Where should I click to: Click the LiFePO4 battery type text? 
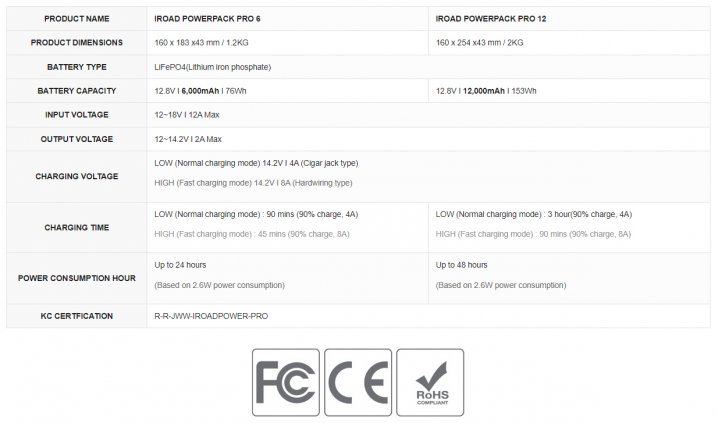(x=212, y=67)
